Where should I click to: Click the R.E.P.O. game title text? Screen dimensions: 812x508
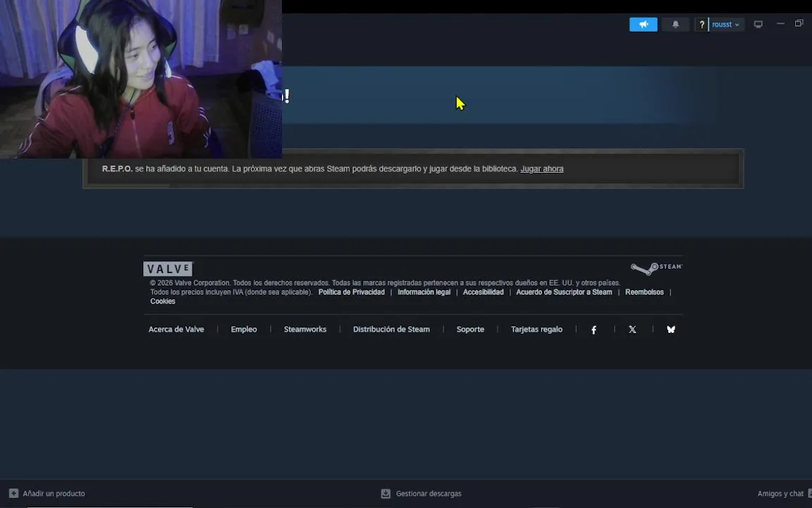point(117,169)
